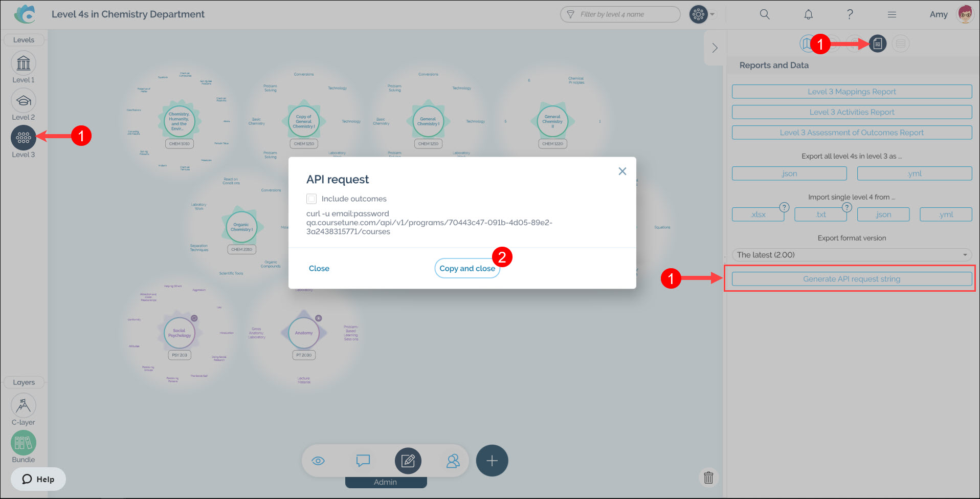980x499 pixels.
Task: Open the search magnifier icon
Action: point(765,14)
